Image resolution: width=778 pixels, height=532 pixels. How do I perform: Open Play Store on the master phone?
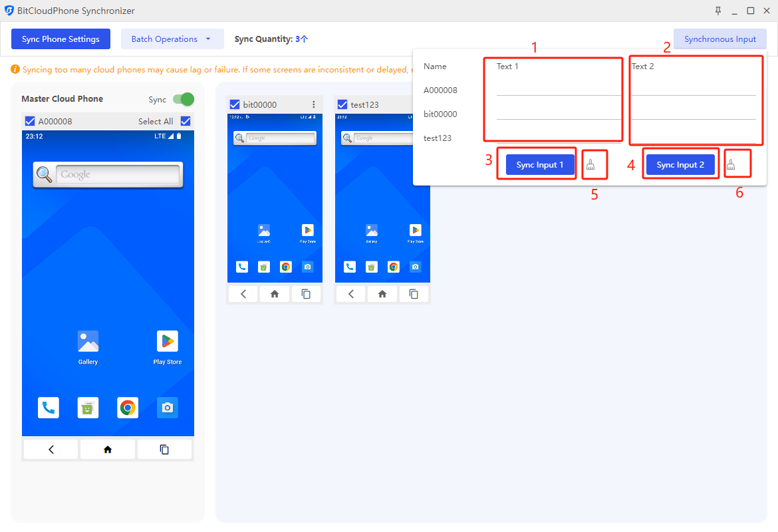click(168, 341)
